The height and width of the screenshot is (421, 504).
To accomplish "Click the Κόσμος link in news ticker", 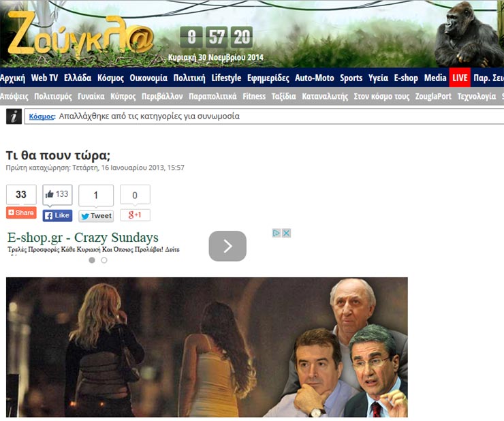I will point(42,116).
